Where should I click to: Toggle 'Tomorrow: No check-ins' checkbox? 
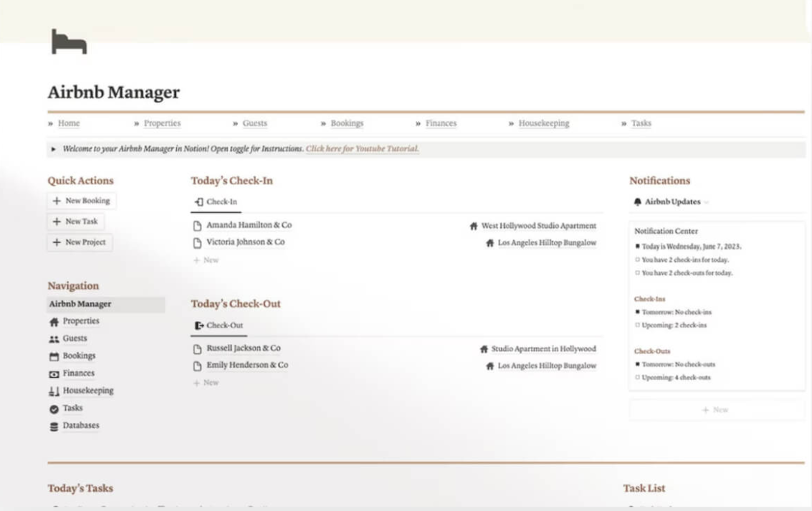637,312
